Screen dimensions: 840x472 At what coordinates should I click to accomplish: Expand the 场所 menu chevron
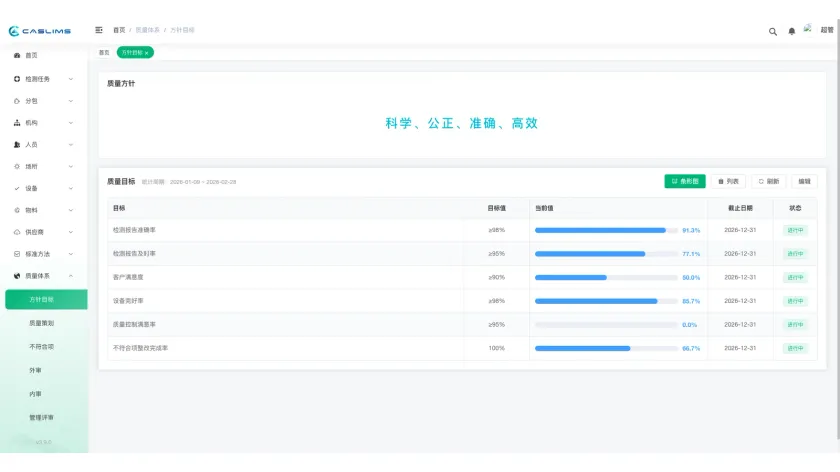tap(71, 167)
